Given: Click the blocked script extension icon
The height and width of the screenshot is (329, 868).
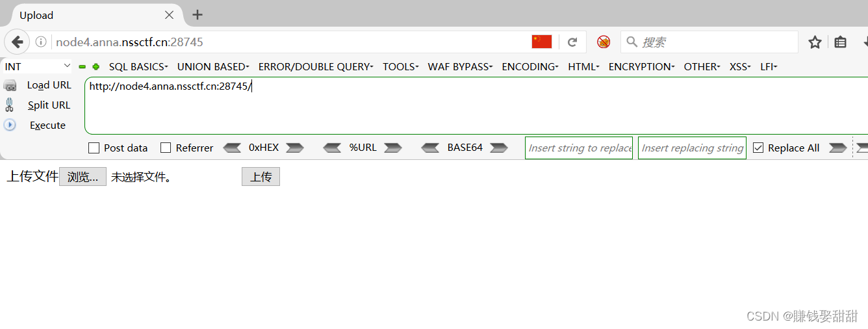Looking at the screenshot, I should point(604,42).
